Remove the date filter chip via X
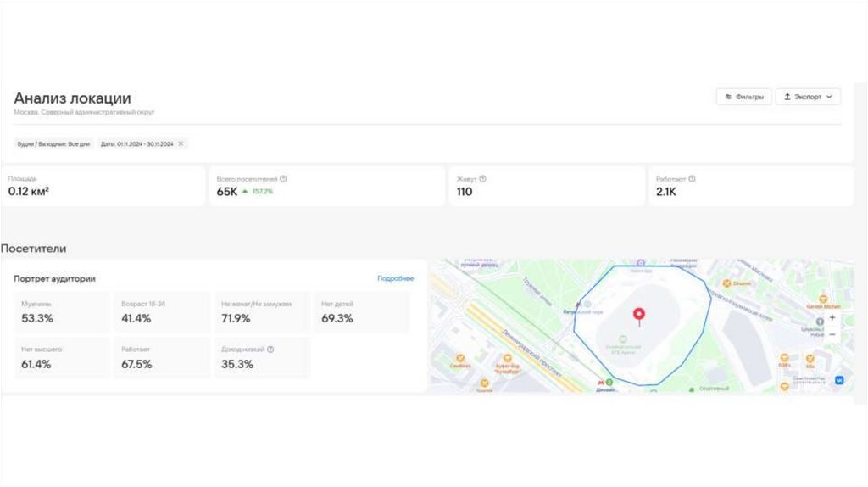The width and height of the screenshot is (868, 487). coord(181,143)
